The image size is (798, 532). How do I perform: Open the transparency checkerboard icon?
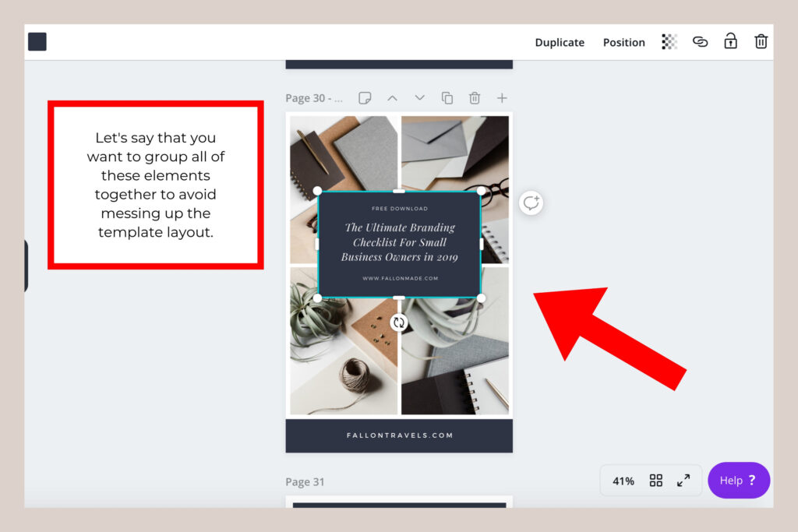[x=669, y=42]
